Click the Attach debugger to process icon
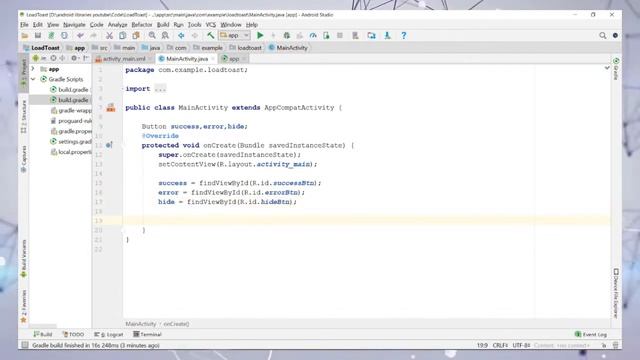The height and width of the screenshot is (360, 640). pos(326,36)
